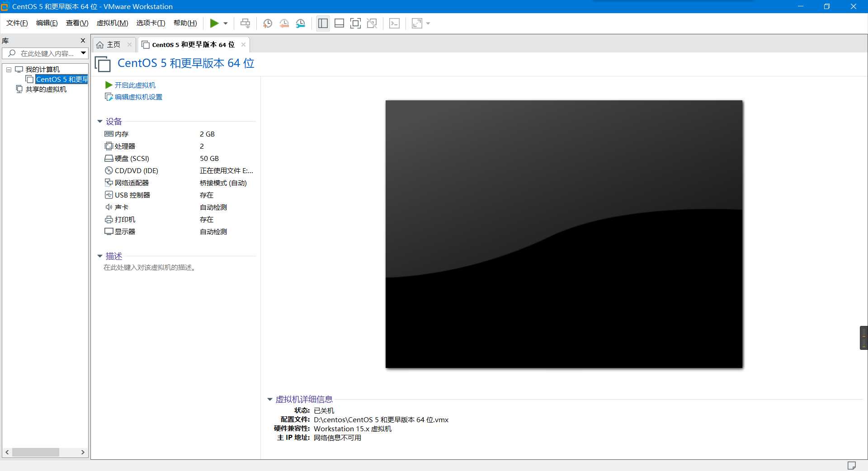Click the CD/DVD (IDE) disc icon
The height and width of the screenshot is (471, 868).
[x=108, y=170]
